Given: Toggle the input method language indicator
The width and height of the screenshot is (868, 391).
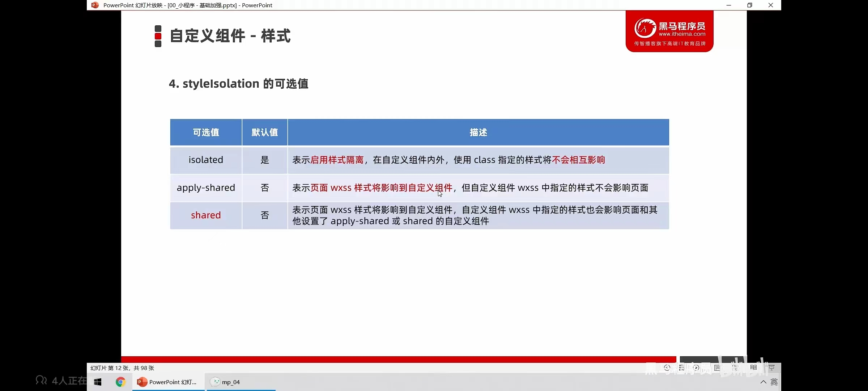Looking at the screenshot, I should click(774, 382).
